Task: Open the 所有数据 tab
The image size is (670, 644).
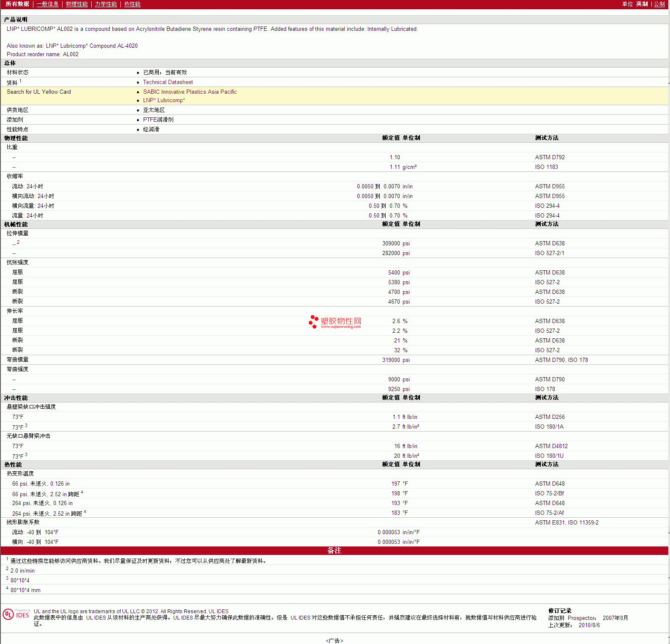Action: coord(17,4)
